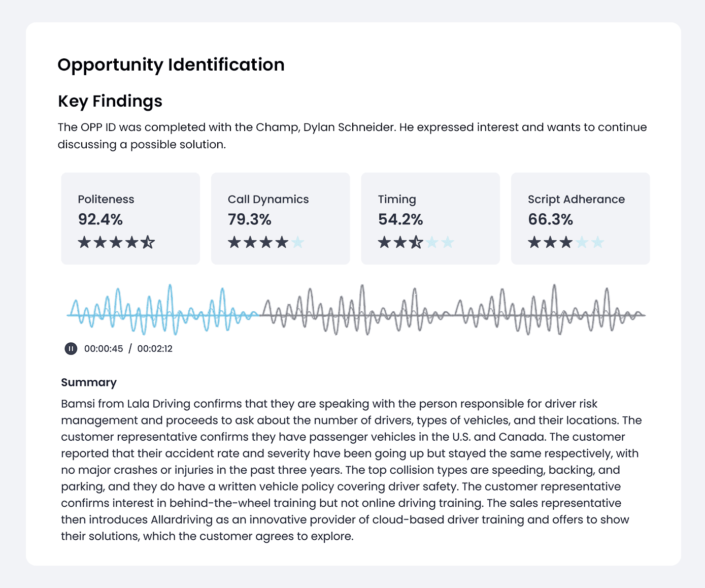
Task: Click the last empty Timing star
Action: [447, 242]
